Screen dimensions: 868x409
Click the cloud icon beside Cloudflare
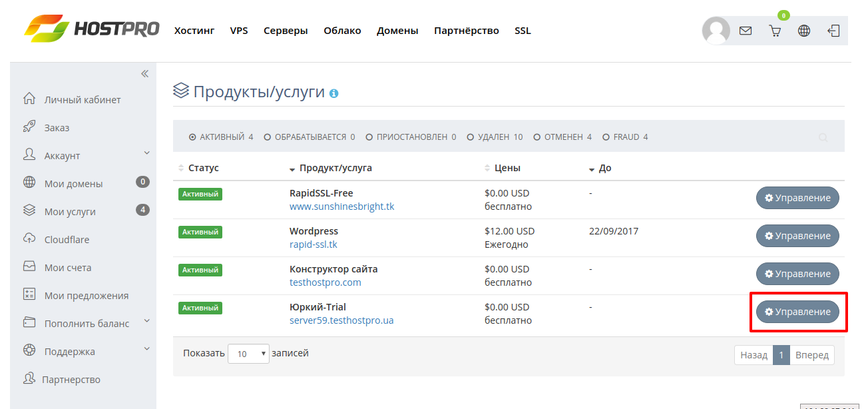(x=29, y=238)
